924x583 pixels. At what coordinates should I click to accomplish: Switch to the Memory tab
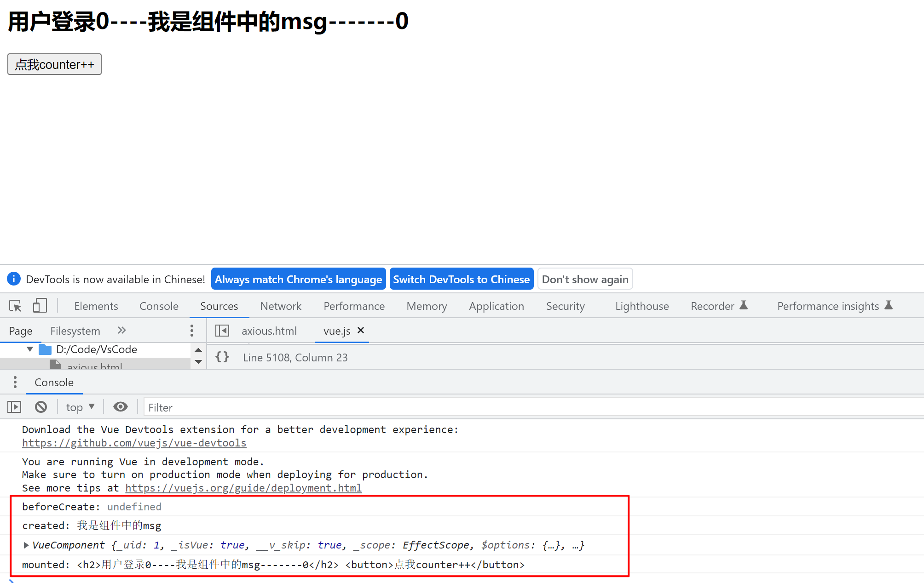pyautogui.click(x=427, y=306)
